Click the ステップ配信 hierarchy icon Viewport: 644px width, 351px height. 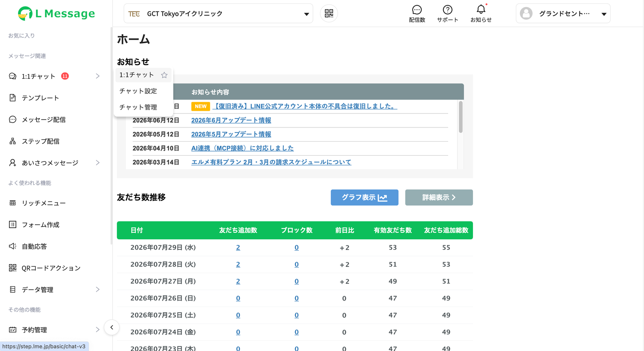12,141
